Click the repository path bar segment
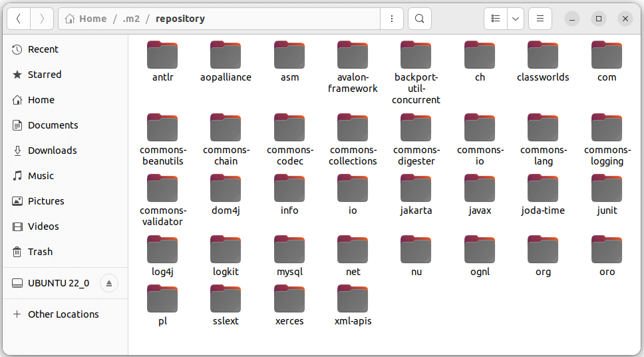Image resolution: width=644 pixels, height=357 pixels. (180, 19)
